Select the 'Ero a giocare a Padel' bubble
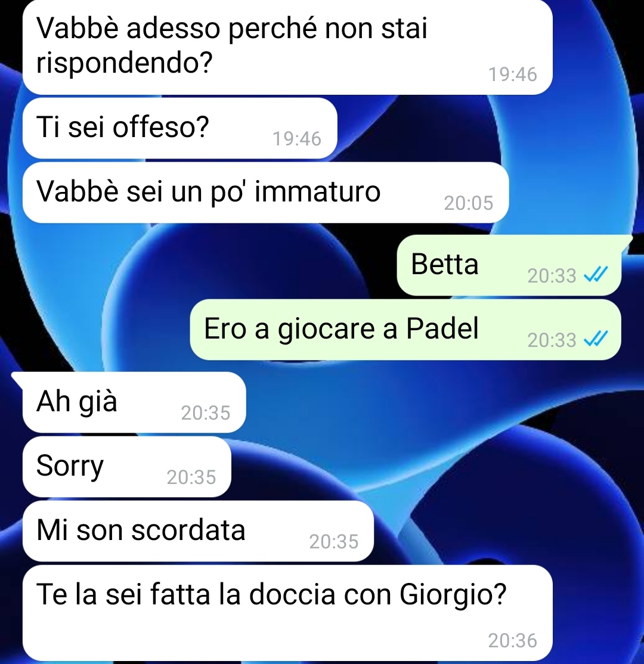 coord(405,330)
